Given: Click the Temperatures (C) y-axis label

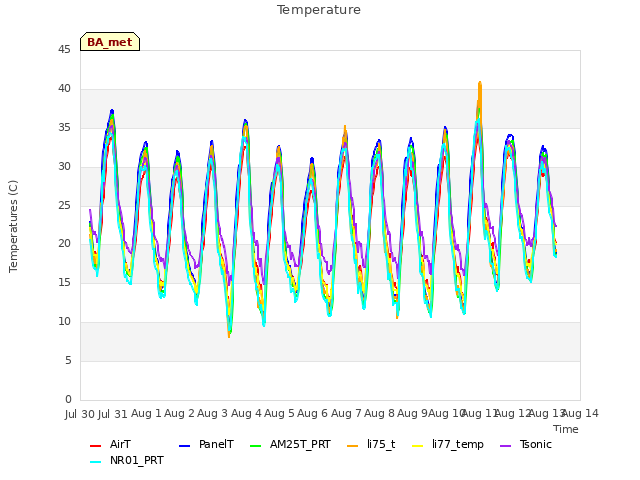Looking at the screenshot, I should point(13,226).
